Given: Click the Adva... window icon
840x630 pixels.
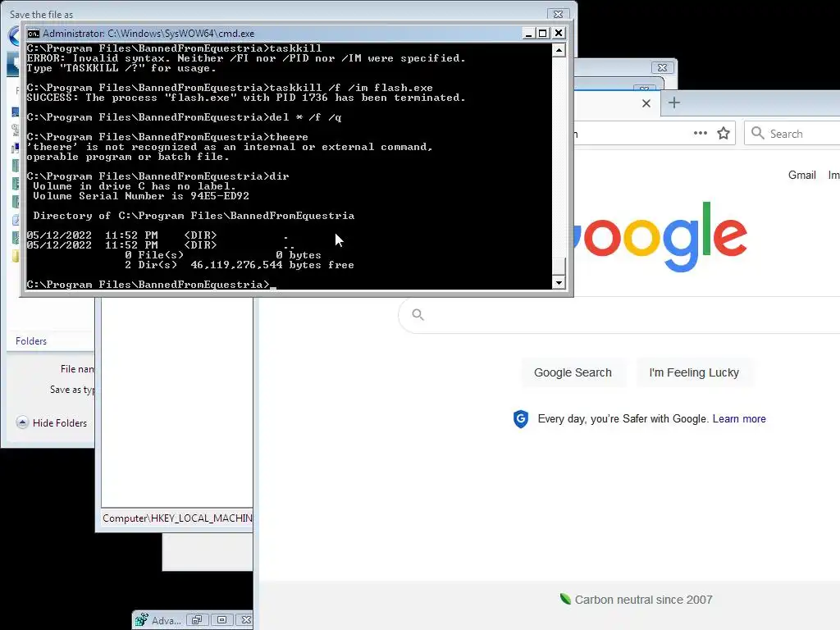Looking at the screenshot, I should click(141, 620).
